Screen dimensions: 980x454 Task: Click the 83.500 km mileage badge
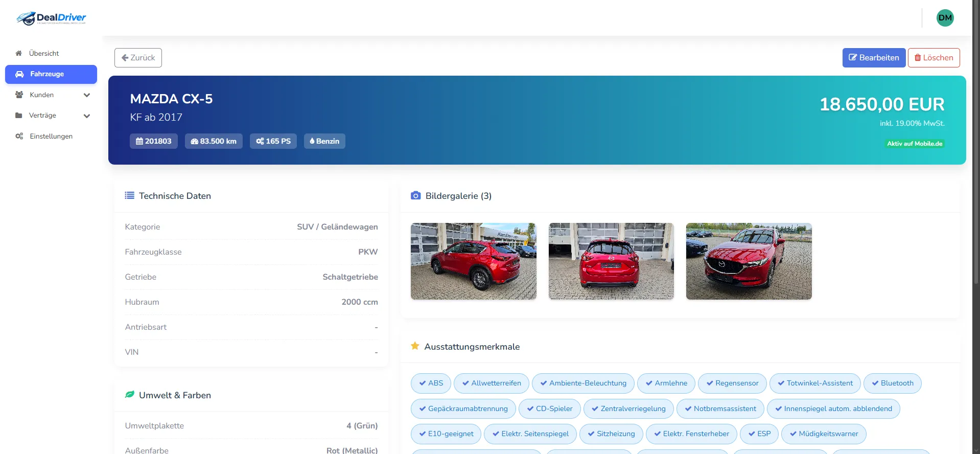tap(214, 141)
